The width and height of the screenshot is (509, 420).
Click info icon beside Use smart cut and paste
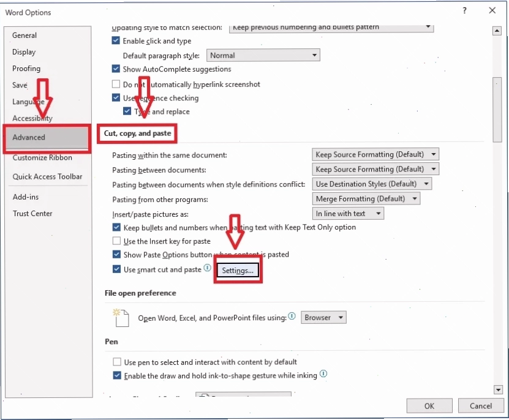[x=207, y=268]
